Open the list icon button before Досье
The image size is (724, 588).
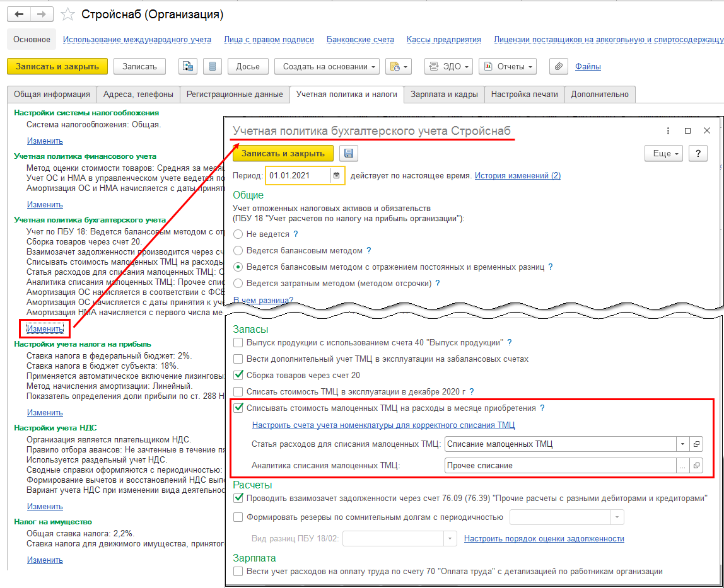[213, 66]
